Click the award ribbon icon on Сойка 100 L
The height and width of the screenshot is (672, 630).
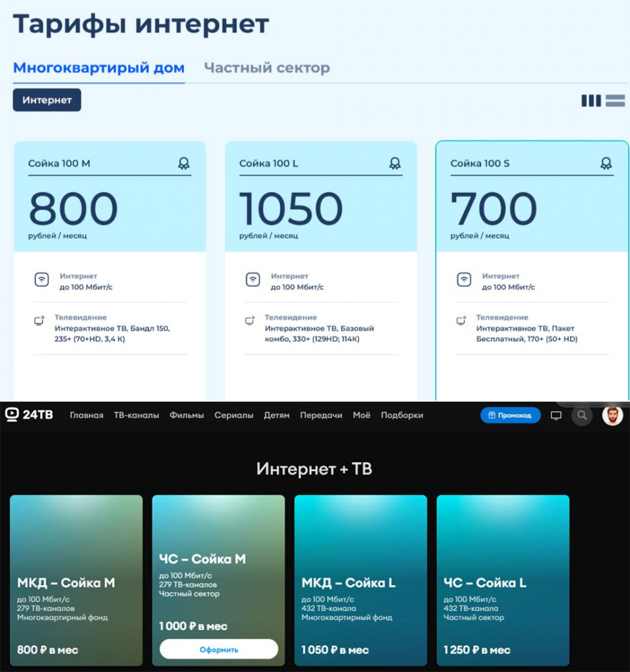[x=394, y=163]
